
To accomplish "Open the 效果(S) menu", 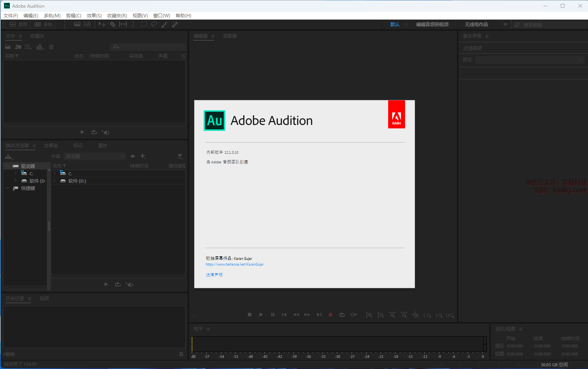I will [x=94, y=16].
